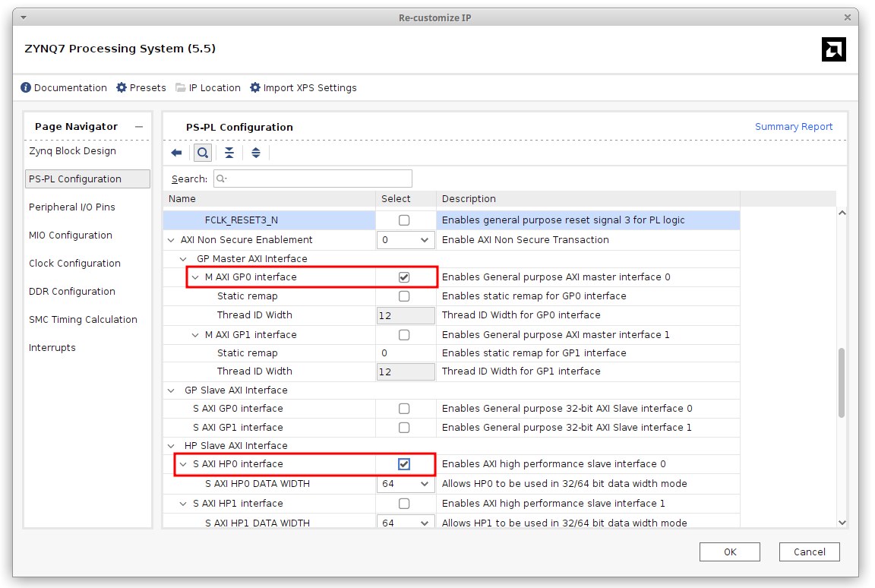Click the Collapse All toolbar icon

click(229, 153)
